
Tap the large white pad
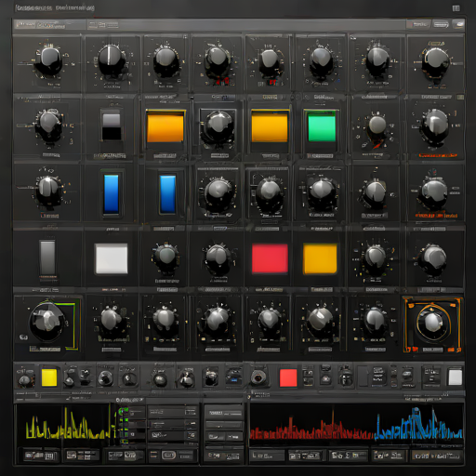(x=112, y=258)
